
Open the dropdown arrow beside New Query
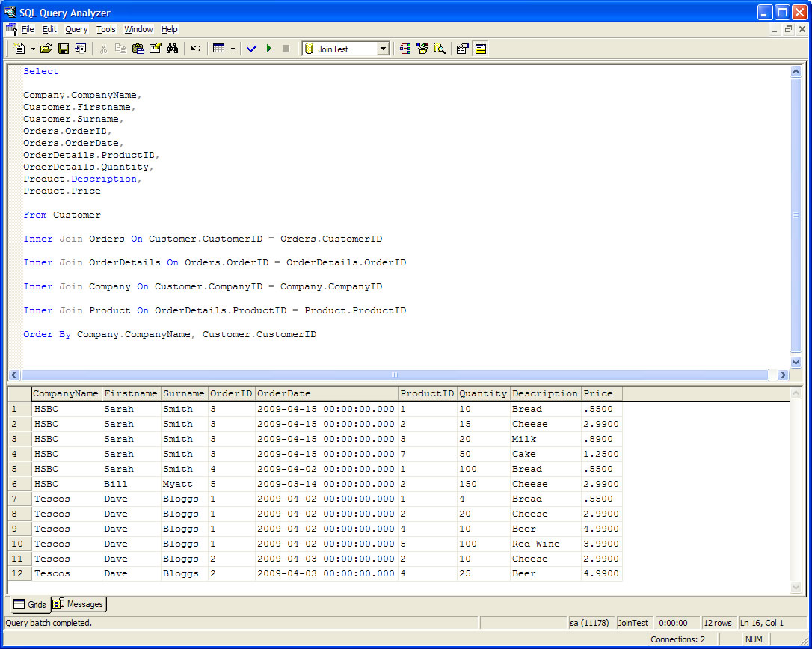33,49
